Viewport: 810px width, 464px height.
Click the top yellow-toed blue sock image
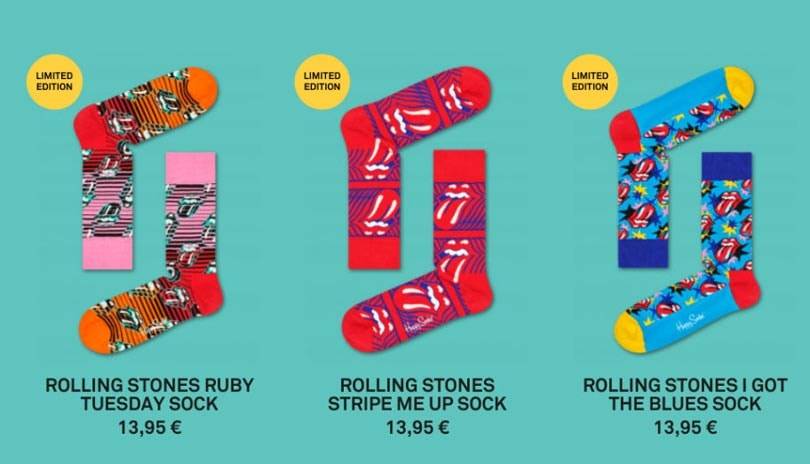click(682, 109)
